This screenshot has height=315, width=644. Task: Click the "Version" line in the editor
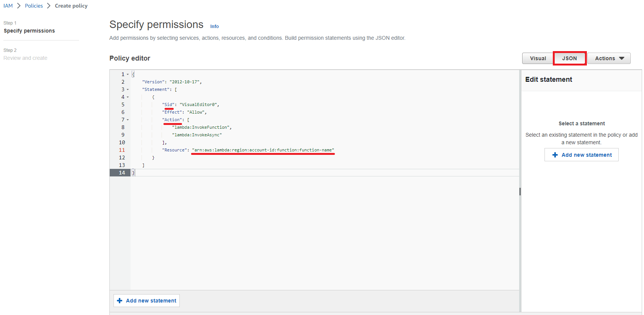click(x=172, y=82)
